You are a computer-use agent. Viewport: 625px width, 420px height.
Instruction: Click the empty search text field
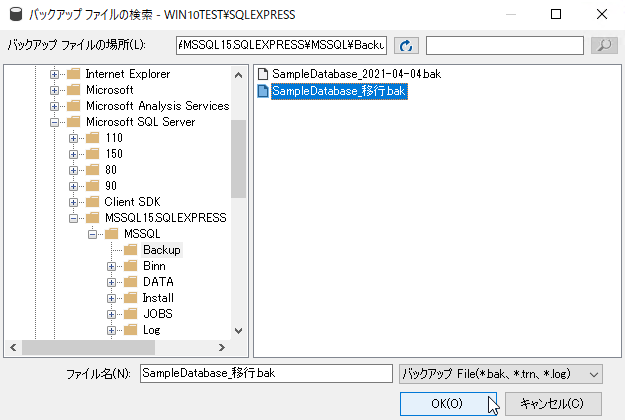coord(505,45)
